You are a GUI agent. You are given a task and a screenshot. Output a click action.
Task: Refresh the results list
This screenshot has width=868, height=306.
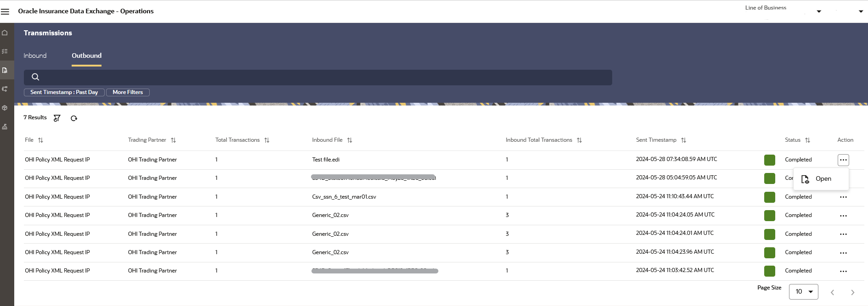pyautogui.click(x=74, y=118)
